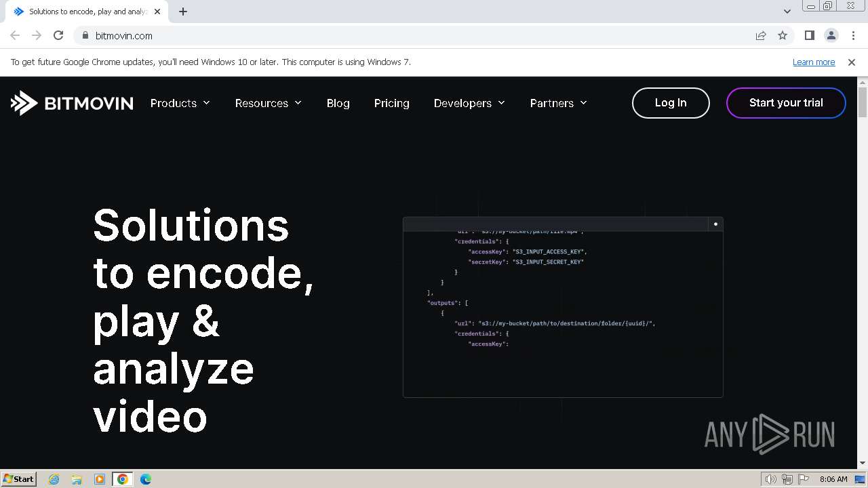Open a new browser tab
The width and height of the screenshot is (868, 488).
click(182, 12)
